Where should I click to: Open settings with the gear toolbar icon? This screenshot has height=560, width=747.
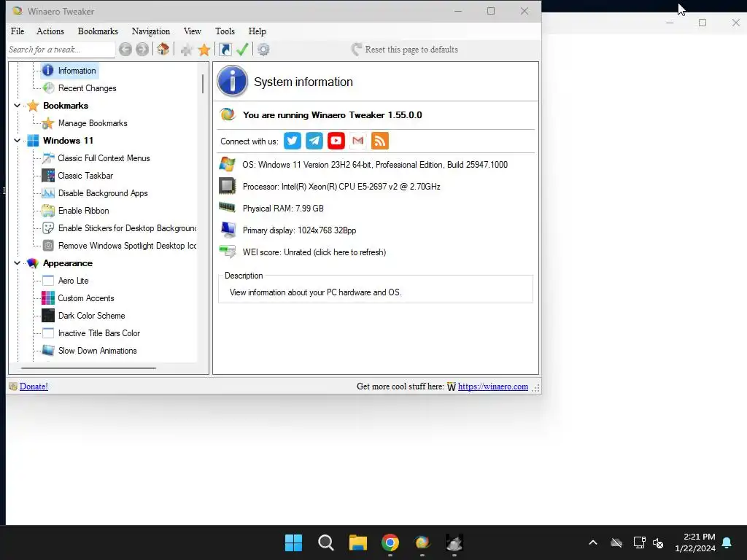pyautogui.click(x=263, y=49)
